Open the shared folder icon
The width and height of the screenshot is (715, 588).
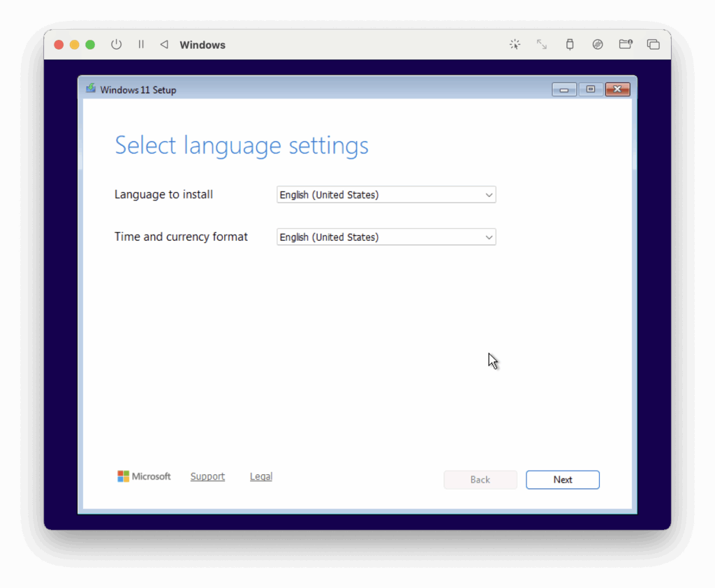pos(626,44)
